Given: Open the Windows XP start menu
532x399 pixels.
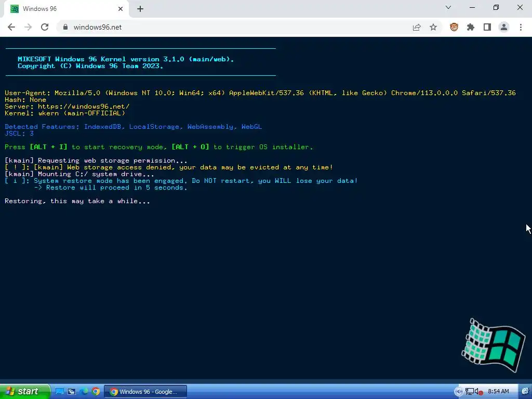Looking at the screenshot, I should [25, 391].
